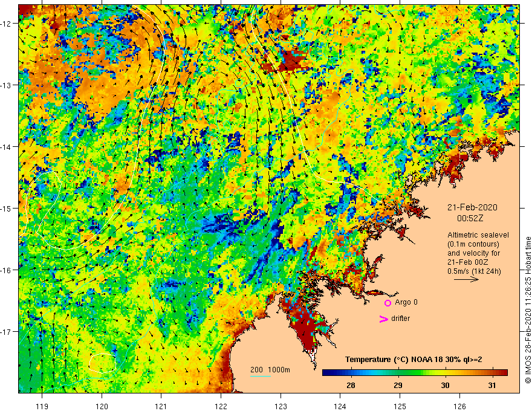The image size is (532, 411).
Task: Click longitude axis label '120'
Action: tap(102, 406)
